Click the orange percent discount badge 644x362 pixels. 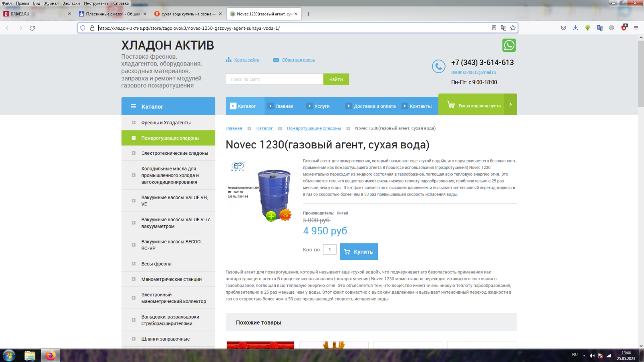285,215
